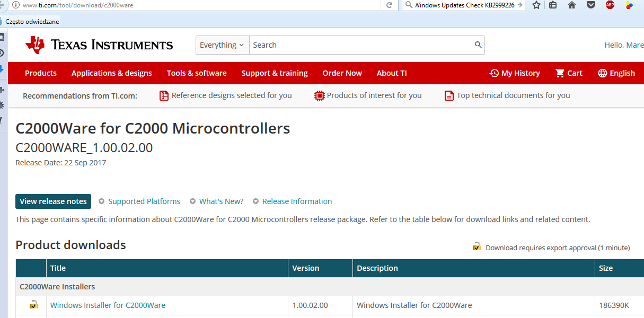Open Applications & designs menu
The image size is (644, 318).
point(112,73)
